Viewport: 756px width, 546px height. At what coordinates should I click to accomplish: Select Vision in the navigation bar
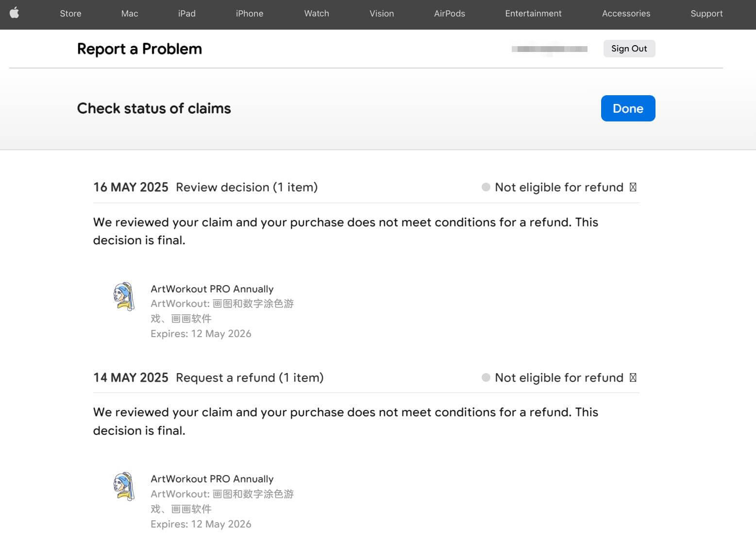click(382, 14)
